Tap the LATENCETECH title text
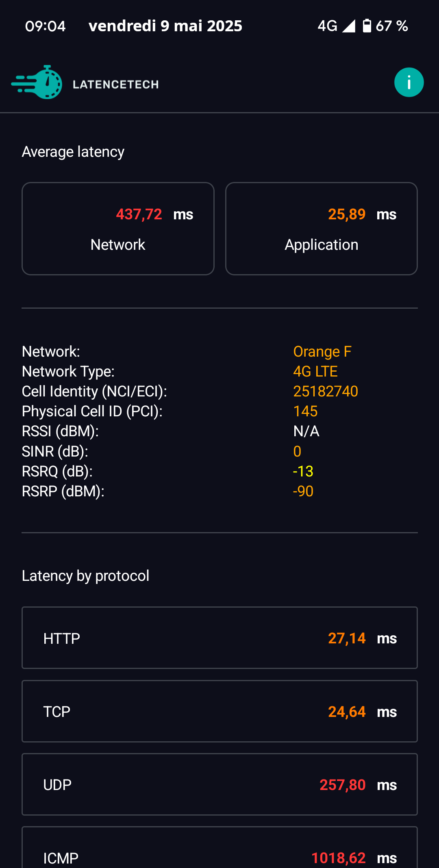This screenshot has height=868, width=439. click(116, 84)
